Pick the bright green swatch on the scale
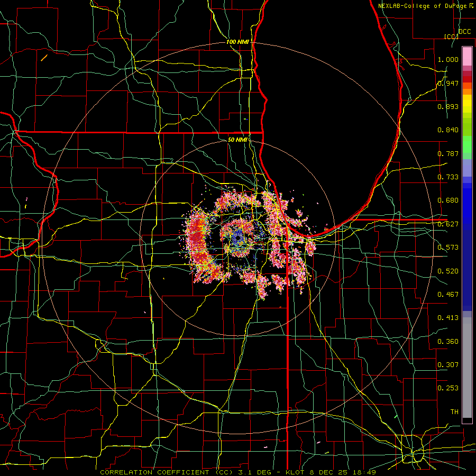476x476 pixels. point(467,144)
